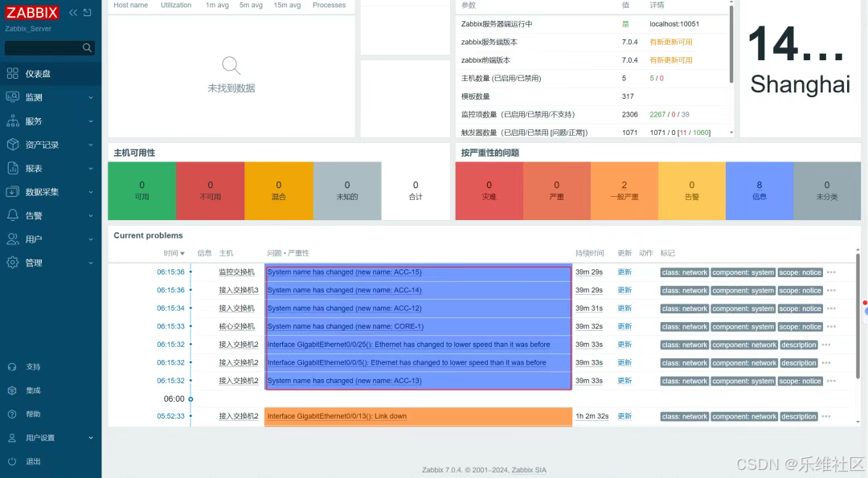This screenshot has width=868, height=478.
Task: Open the 集成 integrations link
Action: click(x=33, y=390)
